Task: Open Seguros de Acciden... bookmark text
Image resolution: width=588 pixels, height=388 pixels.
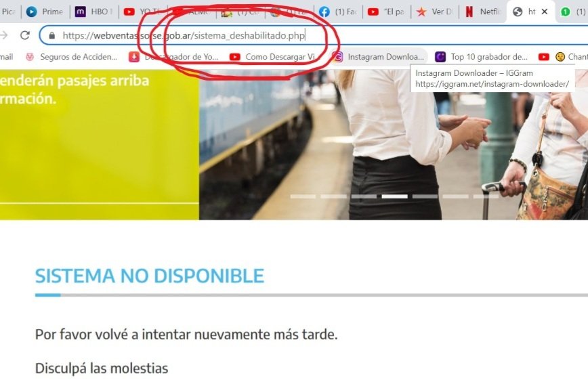Action: coord(79,57)
